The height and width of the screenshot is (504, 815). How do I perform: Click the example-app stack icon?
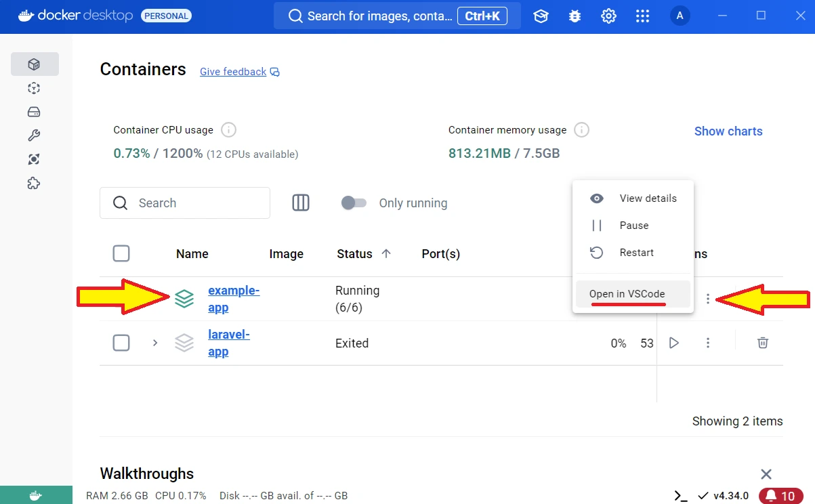tap(184, 299)
